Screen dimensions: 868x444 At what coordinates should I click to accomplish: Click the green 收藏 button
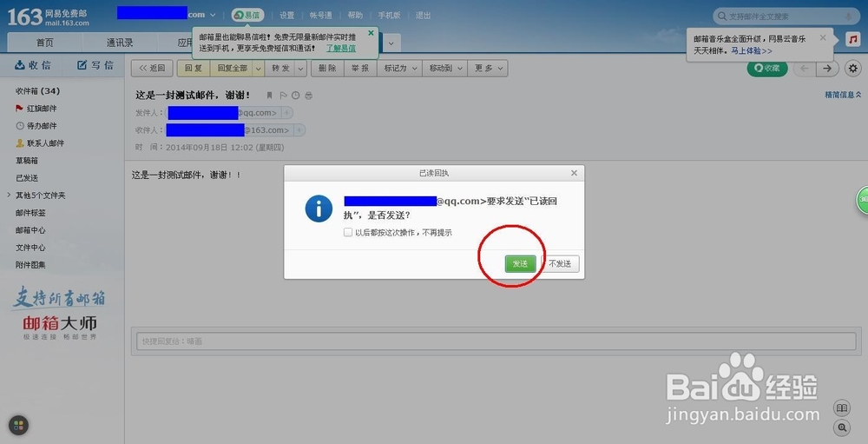tap(767, 68)
